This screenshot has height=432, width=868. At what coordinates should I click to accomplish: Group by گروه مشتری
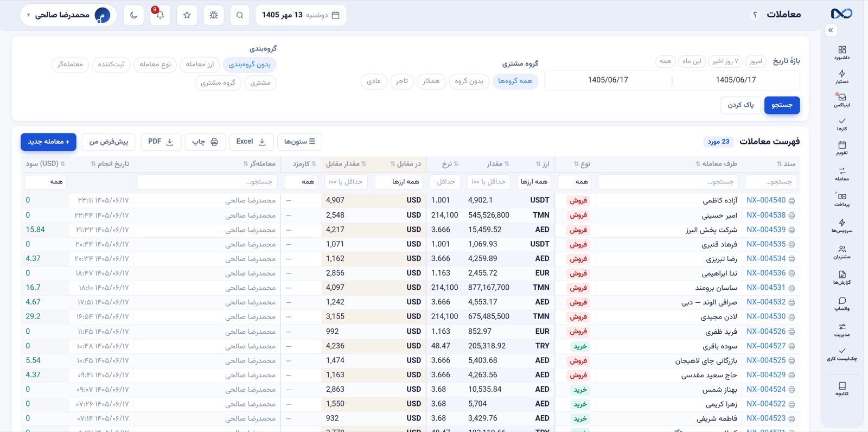point(218,83)
